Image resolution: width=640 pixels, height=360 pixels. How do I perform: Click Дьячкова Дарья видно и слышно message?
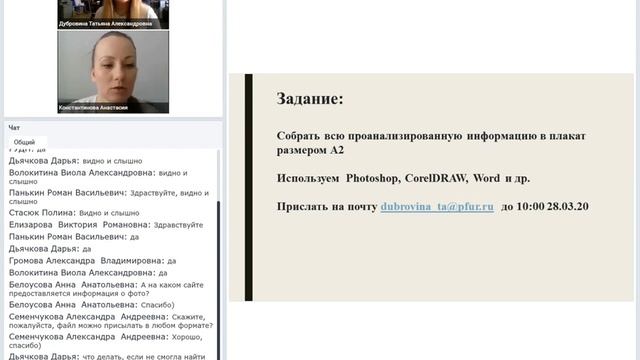(x=76, y=161)
